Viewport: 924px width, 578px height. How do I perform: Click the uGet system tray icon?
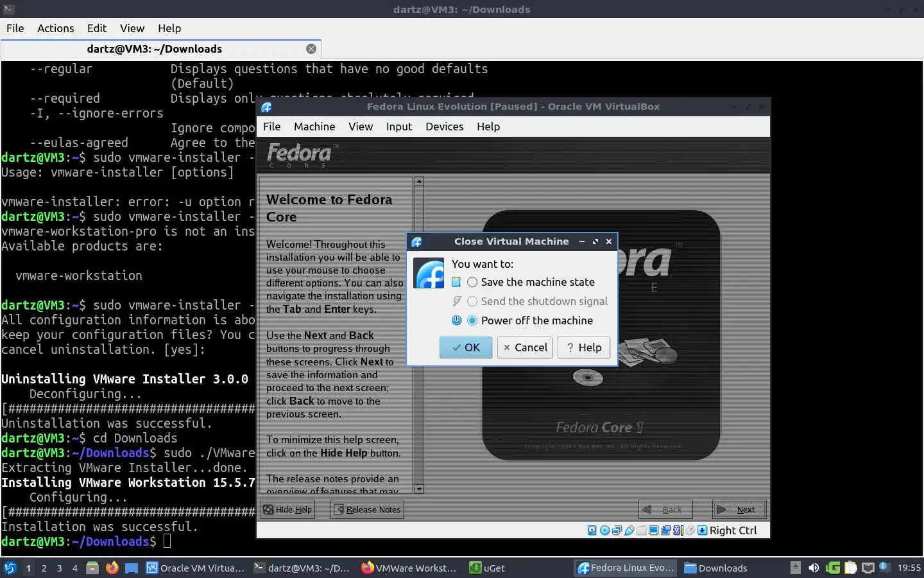pos(833,568)
